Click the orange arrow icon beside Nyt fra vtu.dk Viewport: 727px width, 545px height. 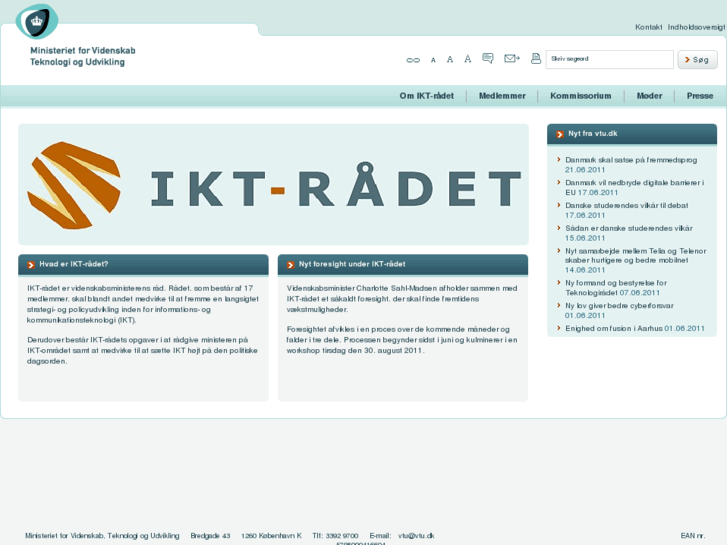[560, 135]
